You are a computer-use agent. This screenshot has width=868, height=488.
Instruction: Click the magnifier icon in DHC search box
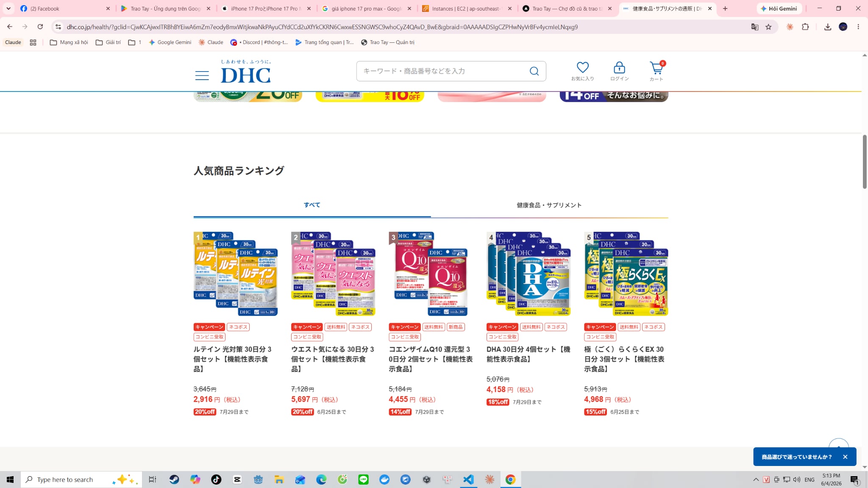tap(534, 71)
